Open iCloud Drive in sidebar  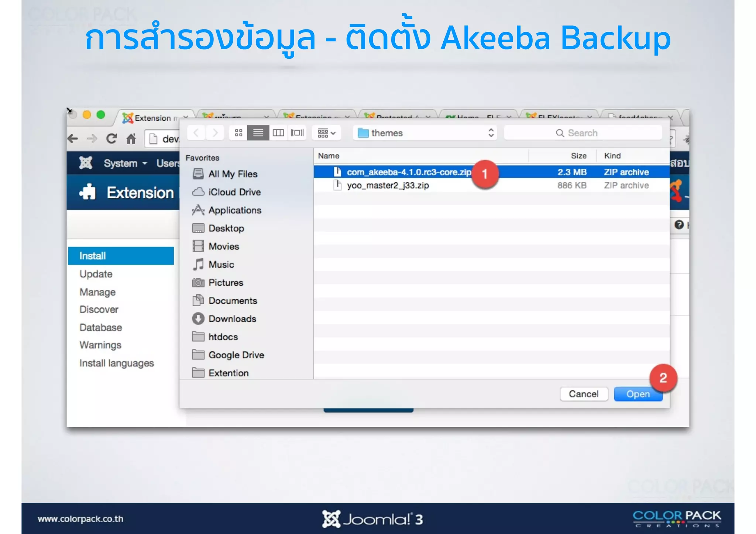pyautogui.click(x=234, y=192)
